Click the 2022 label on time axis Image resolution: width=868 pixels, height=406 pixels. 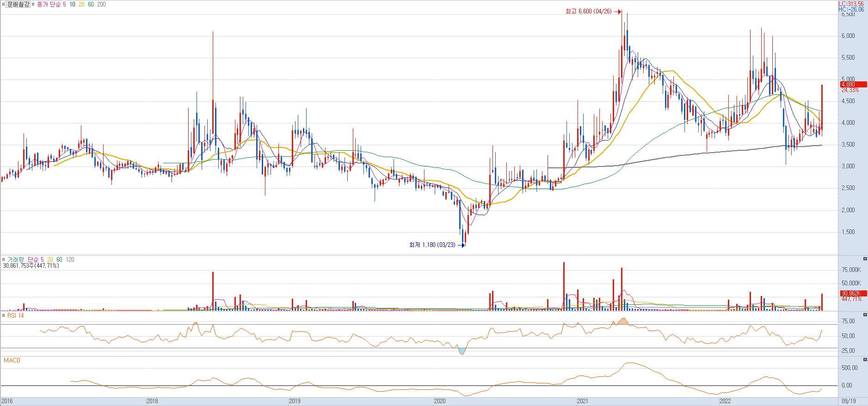(726, 401)
